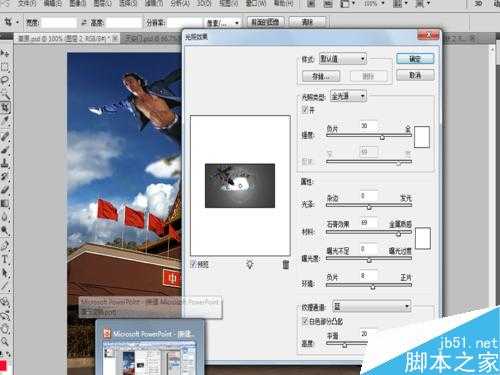Select the Zoom magnifier tool in the toolbox
This screenshot has height=375, width=500.
tap(5, 341)
